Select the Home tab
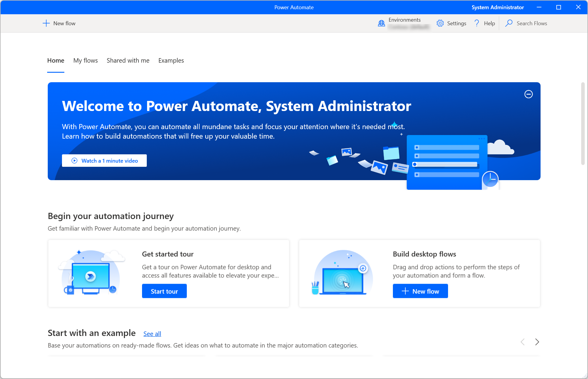 (56, 61)
